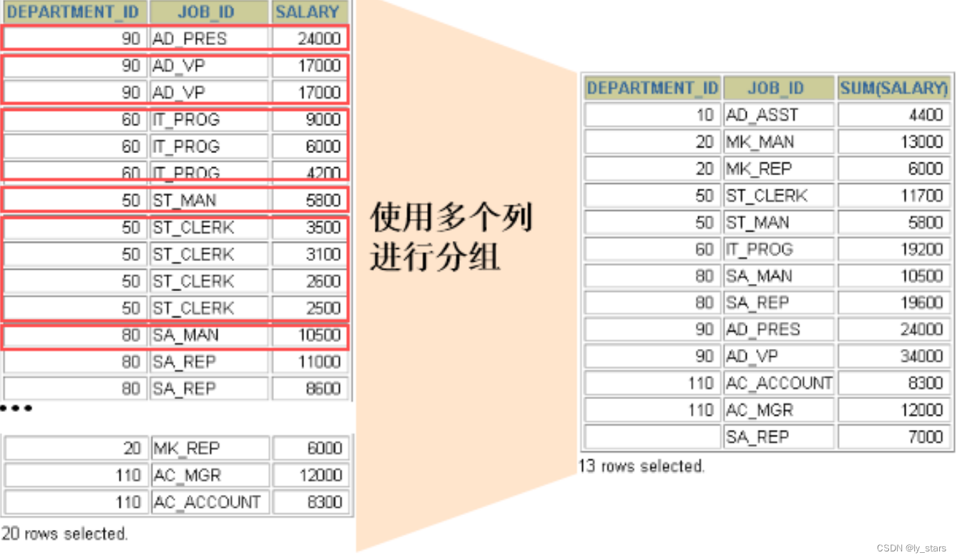Select SA_MAN in the SUM(SALARY) table
Image resolution: width=957 pixels, height=560 pixels.
coord(778,276)
